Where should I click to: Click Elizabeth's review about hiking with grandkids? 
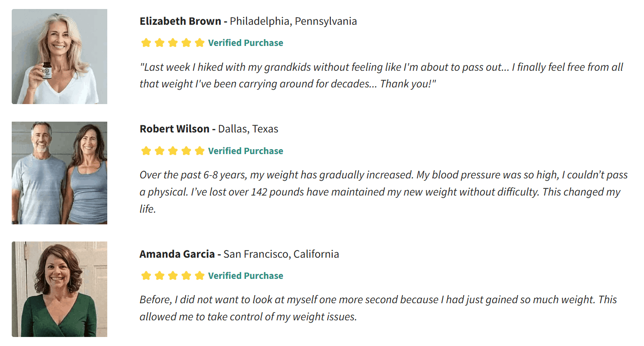click(x=381, y=76)
